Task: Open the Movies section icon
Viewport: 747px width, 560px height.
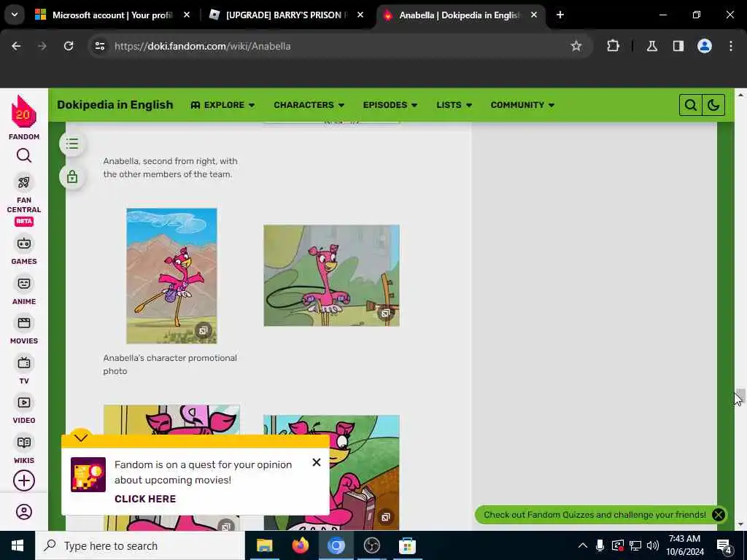Action: click(x=24, y=323)
